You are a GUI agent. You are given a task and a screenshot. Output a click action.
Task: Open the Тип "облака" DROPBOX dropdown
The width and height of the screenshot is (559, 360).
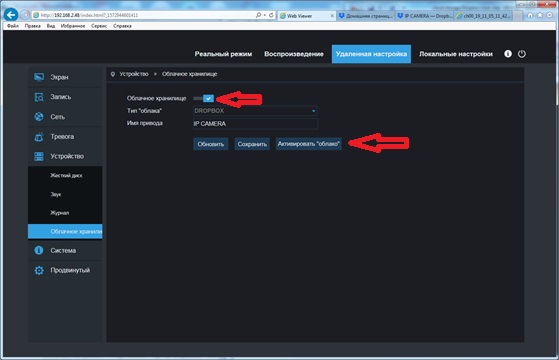(255, 111)
